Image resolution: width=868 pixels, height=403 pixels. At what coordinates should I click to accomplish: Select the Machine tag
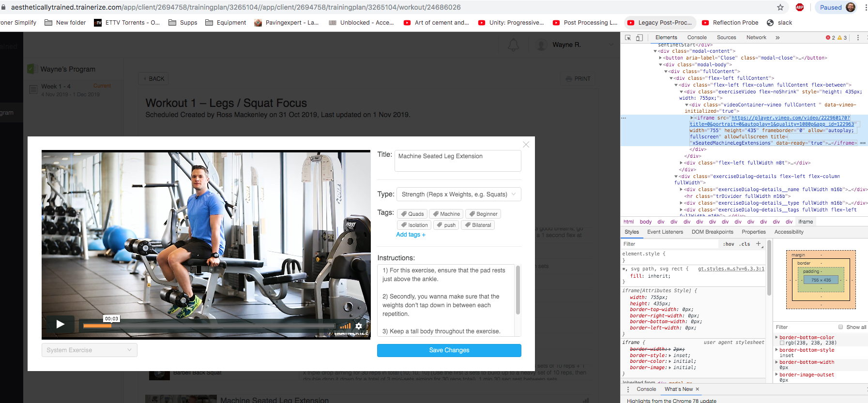click(x=446, y=214)
